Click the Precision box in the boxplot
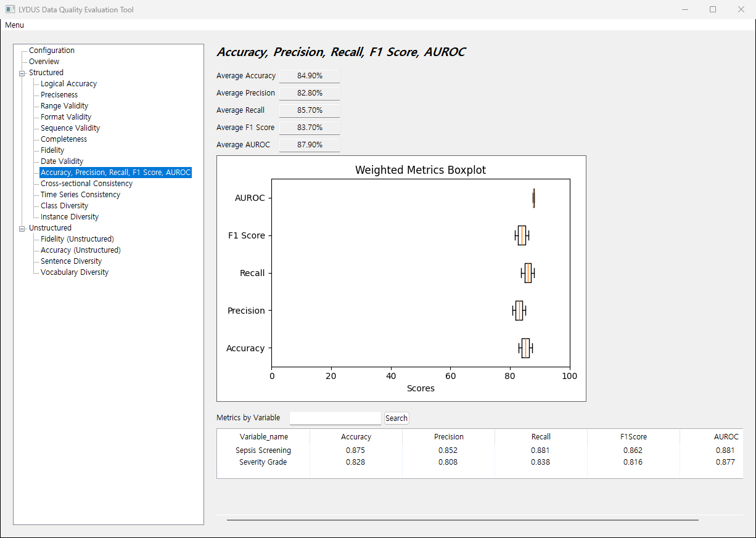 click(519, 311)
